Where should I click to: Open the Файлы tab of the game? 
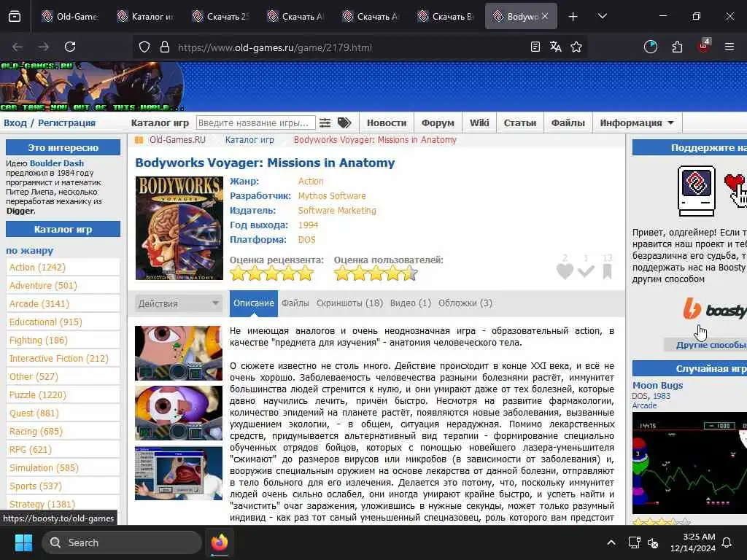pyautogui.click(x=295, y=303)
